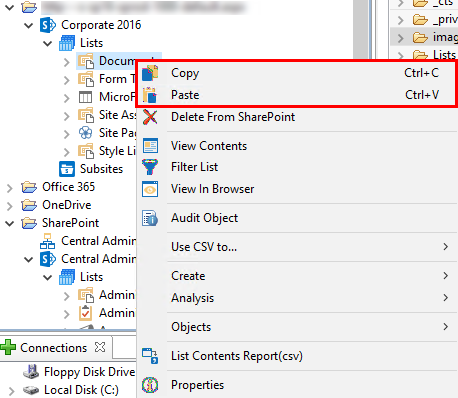Expand the Office 365 folder
This screenshot has height=398, width=458.
(10, 188)
